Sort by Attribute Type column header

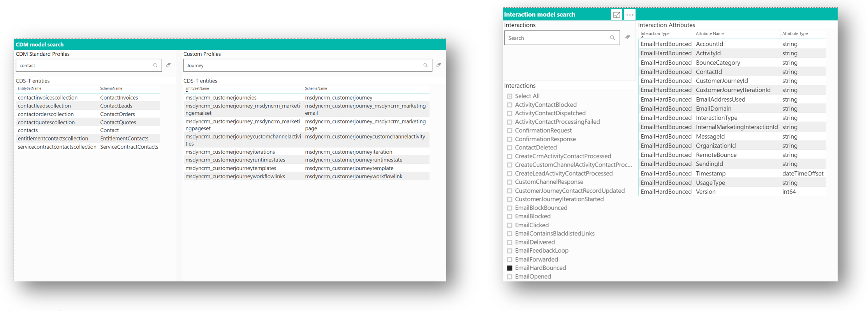pos(795,33)
